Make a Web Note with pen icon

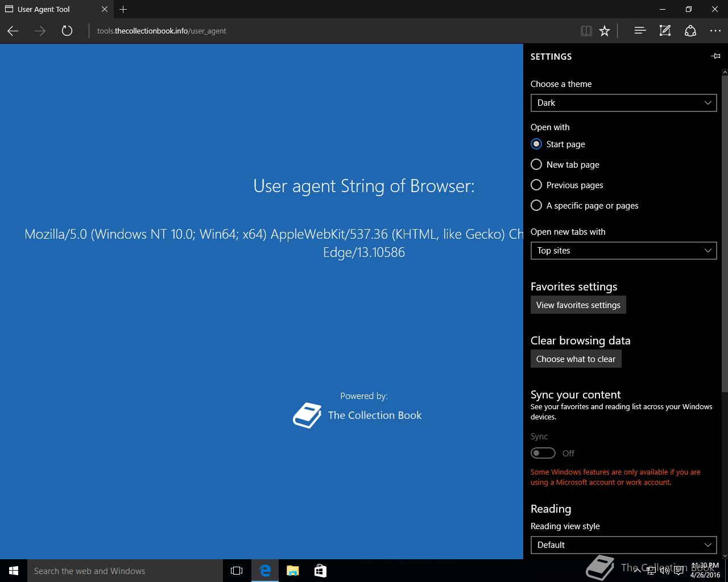(x=665, y=31)
